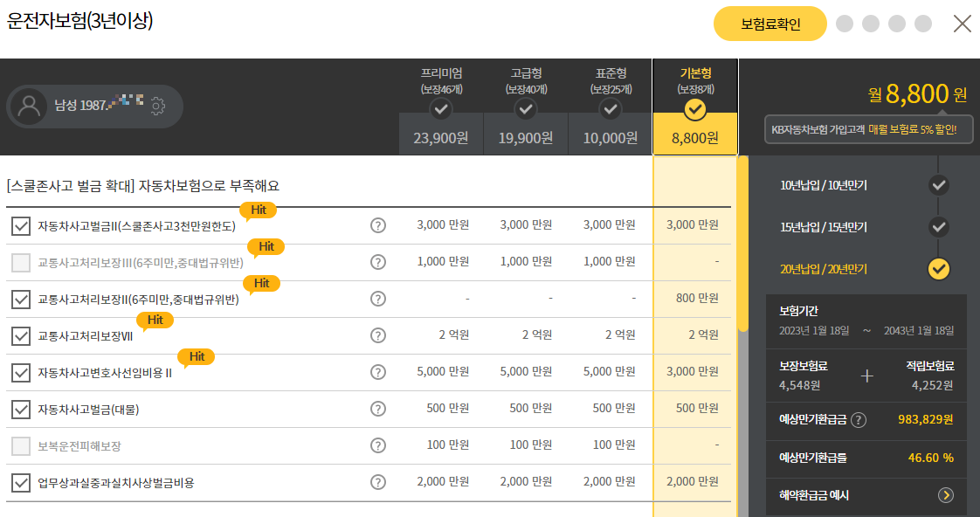
Task: Toggle 자동차사고벌금(대물) checkbox
Action: click(21, 410)
